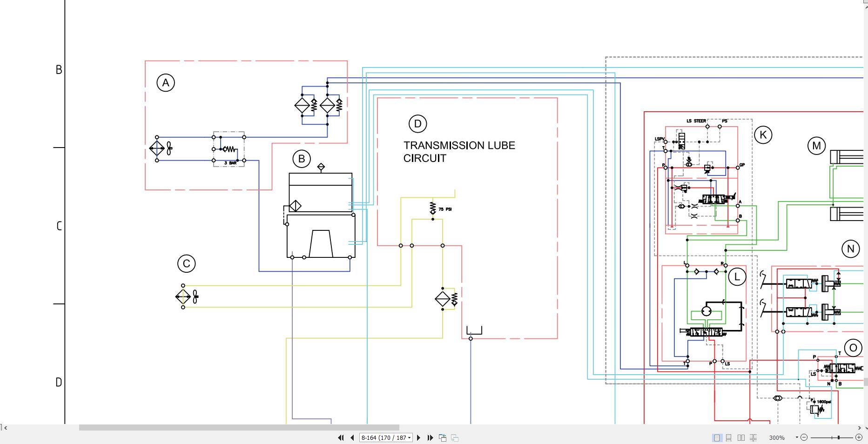The image size is (868, 444).
Task: Click the previous view icon
Action: coord(443,437)
